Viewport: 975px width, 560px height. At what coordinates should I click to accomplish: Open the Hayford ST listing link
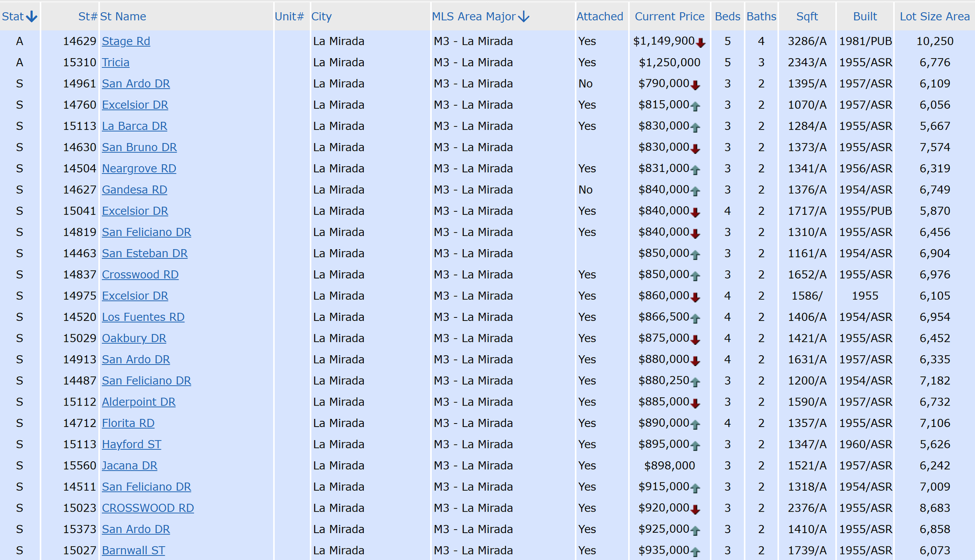pos(131,444)
